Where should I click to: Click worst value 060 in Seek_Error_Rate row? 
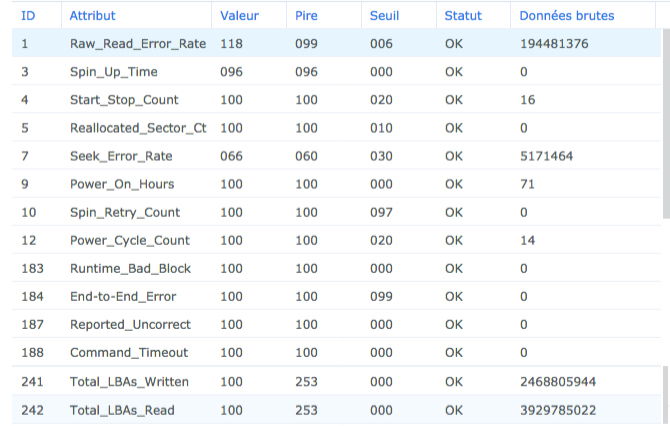(x=306, y=156)
